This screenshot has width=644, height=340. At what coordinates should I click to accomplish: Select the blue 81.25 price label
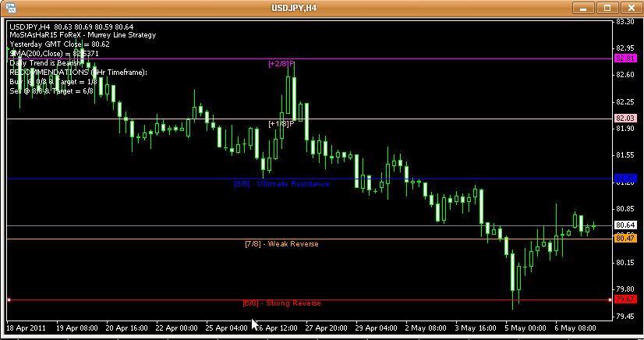point(625,179)
